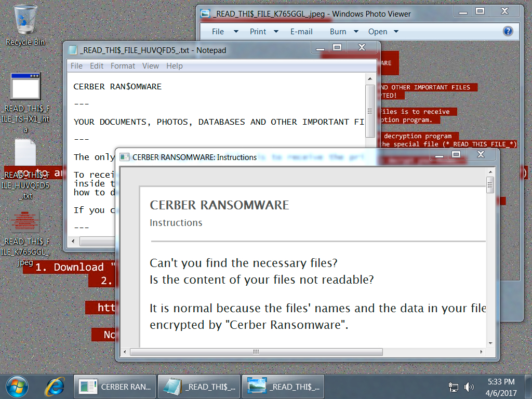The width and height of the screenshot is (532, 399).
Task: Click the Photo Viewer title bar icon
Action: point(205,14)
